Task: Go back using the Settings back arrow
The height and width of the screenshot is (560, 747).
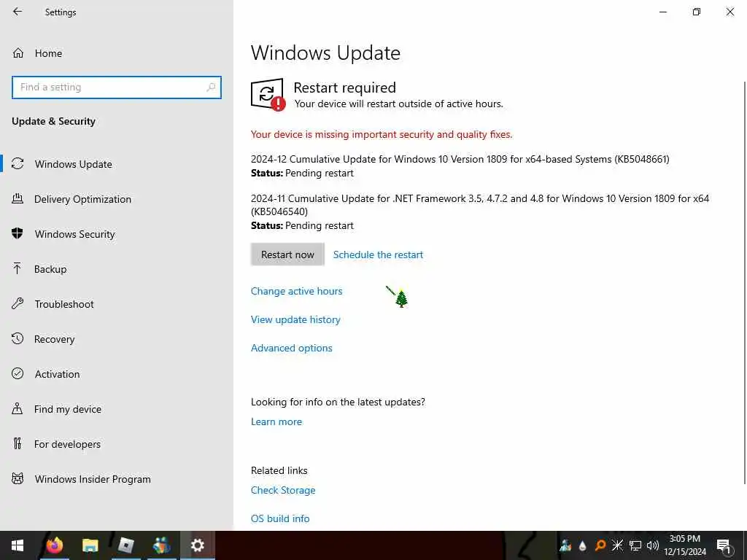Action: (x=18, y=12)
